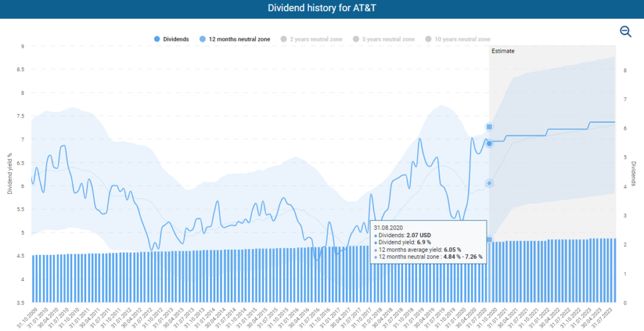Click the '3' value on the right Dividends axis
This screenshot has width=644, height=331.
click(625, 216)
